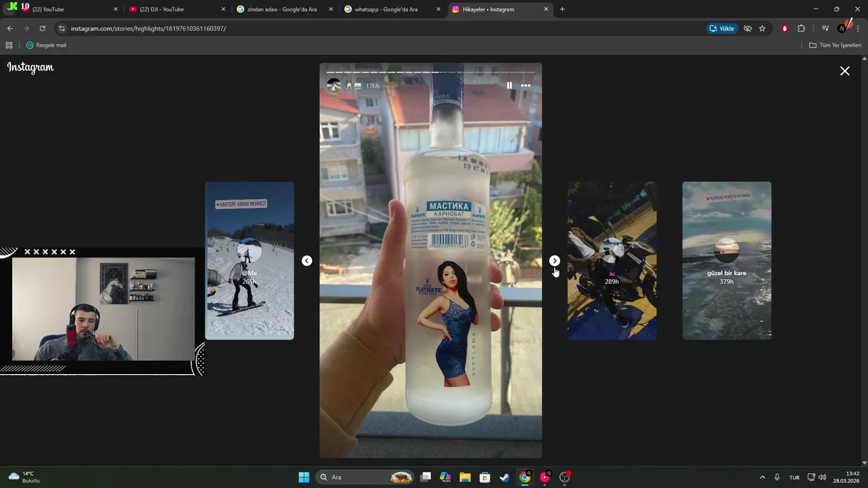
Task: Click the address bar URL
Action: pos(149,28)
